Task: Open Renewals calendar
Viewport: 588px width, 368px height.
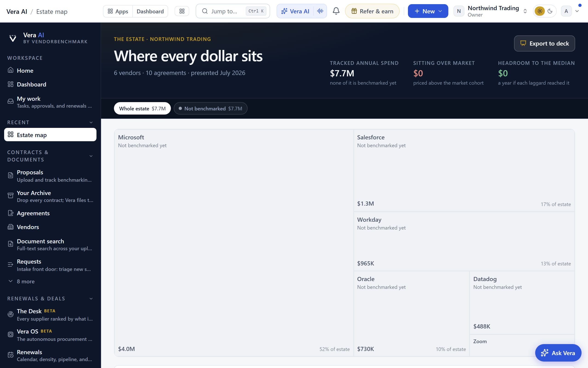Action: pos(50,355)
